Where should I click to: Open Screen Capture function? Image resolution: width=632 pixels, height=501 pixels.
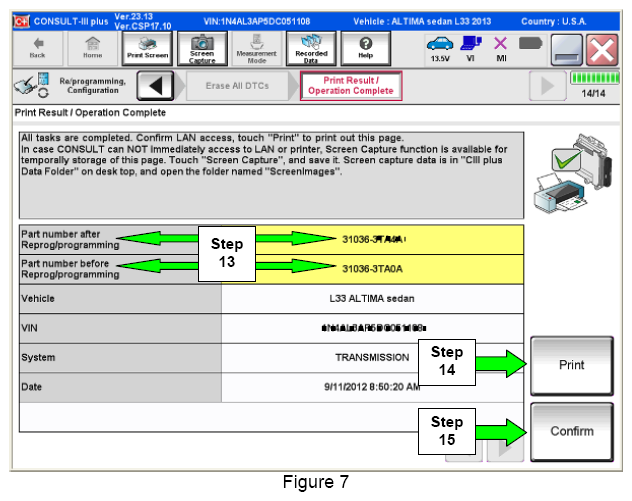[202, 48]
